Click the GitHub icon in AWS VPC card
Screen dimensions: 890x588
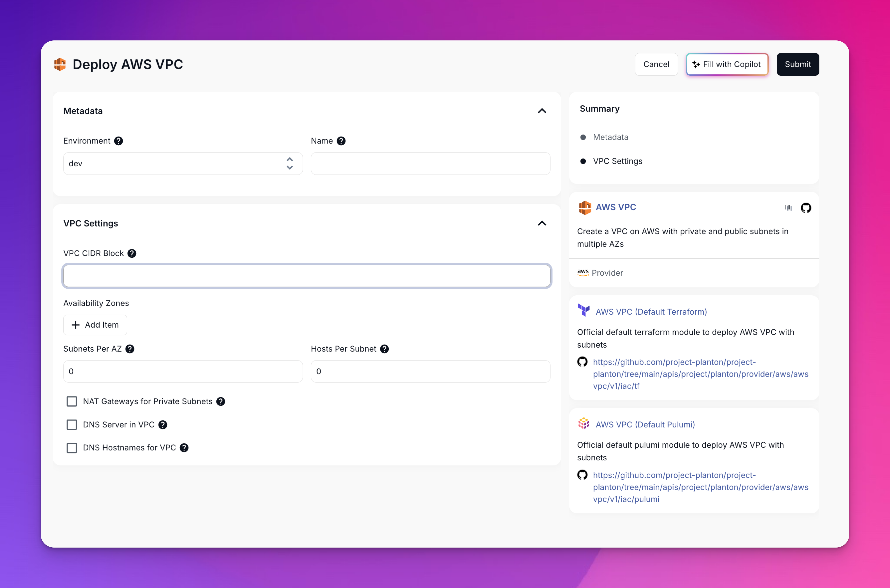[x=806, y=208]
